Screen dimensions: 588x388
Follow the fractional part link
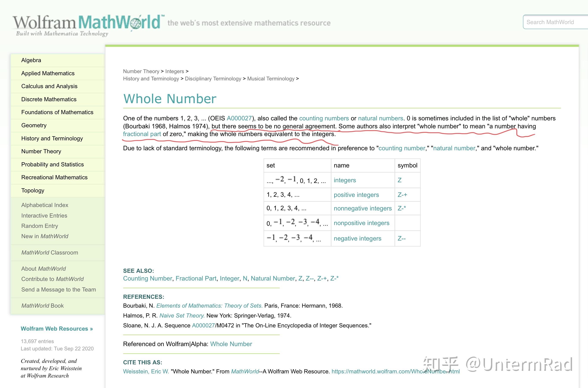[x=142, y=134]
